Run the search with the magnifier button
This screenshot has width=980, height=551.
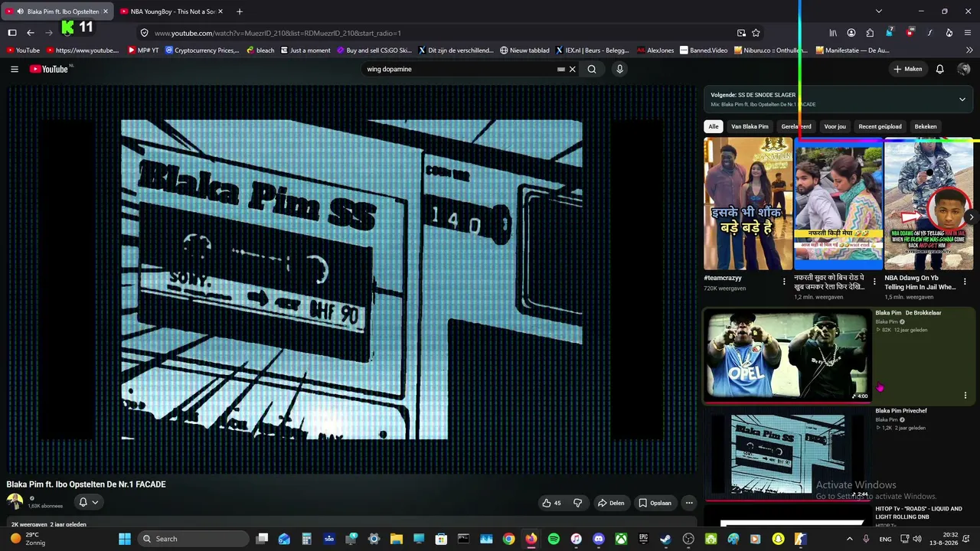point(592,69)
